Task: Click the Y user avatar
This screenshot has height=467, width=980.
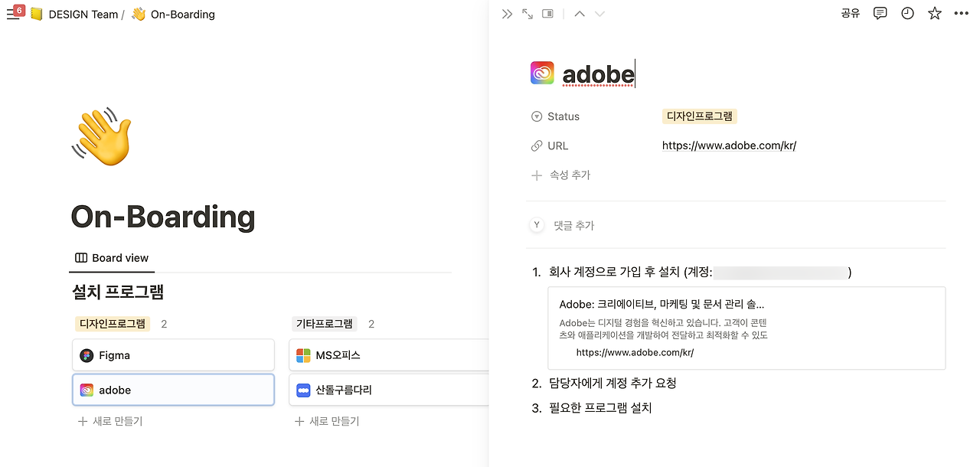Action: [537, 225]
